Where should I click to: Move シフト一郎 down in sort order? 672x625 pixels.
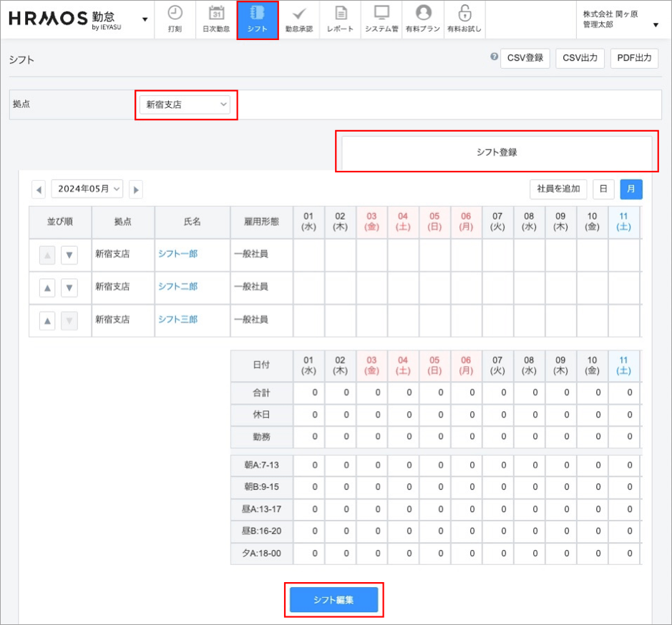click(x=69, y=254)
